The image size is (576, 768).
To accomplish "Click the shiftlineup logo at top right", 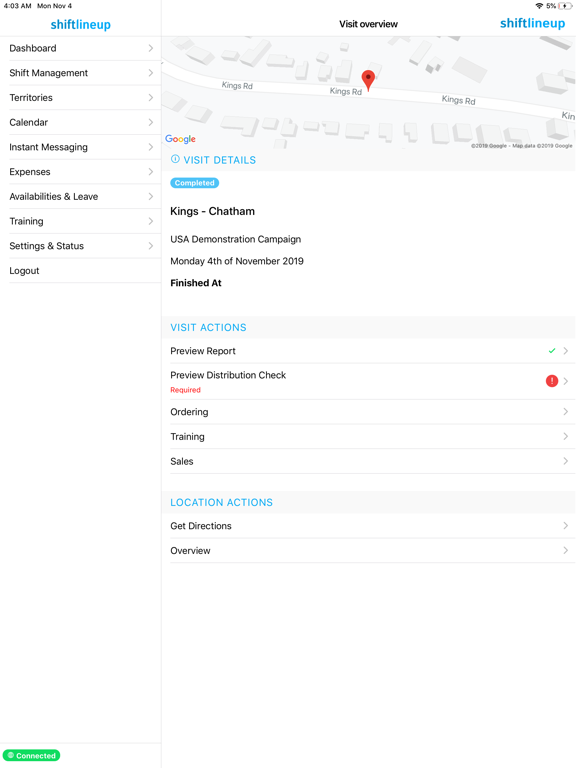I will (532, 23).
